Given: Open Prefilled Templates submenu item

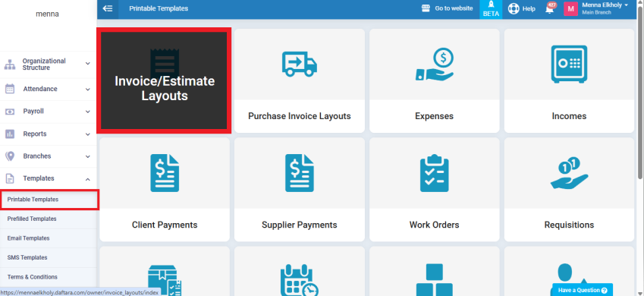Looking at the screenshot, I should pyautogui.click(x=48, y=219).
